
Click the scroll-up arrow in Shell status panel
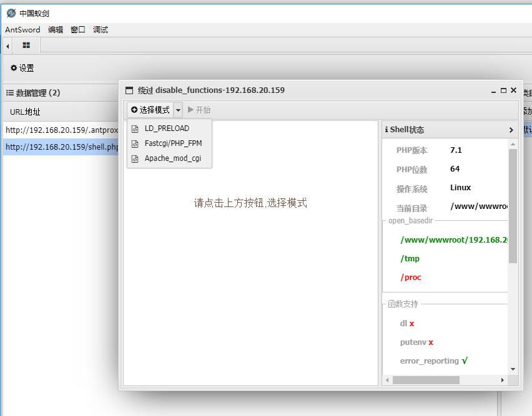tap(513, 144)
